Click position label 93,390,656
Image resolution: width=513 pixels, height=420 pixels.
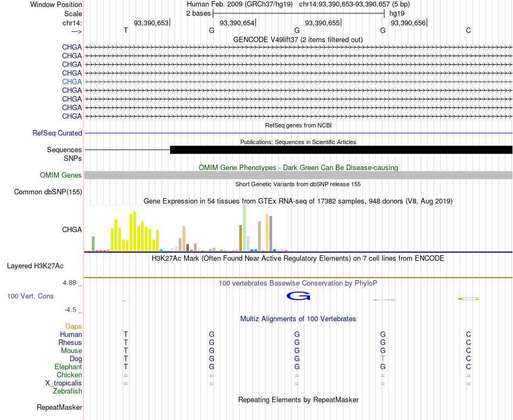tap(408, 23)
